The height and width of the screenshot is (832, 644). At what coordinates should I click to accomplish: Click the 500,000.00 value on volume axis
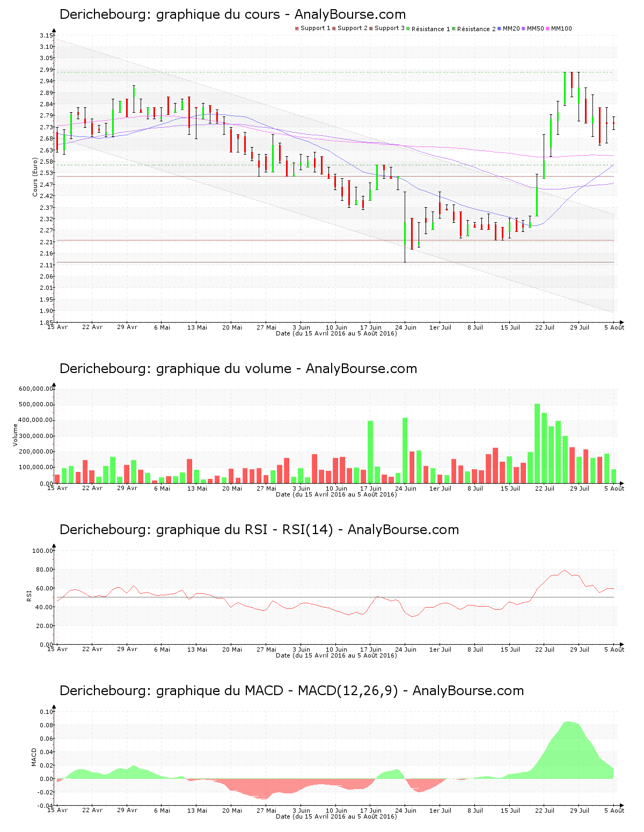36,405
